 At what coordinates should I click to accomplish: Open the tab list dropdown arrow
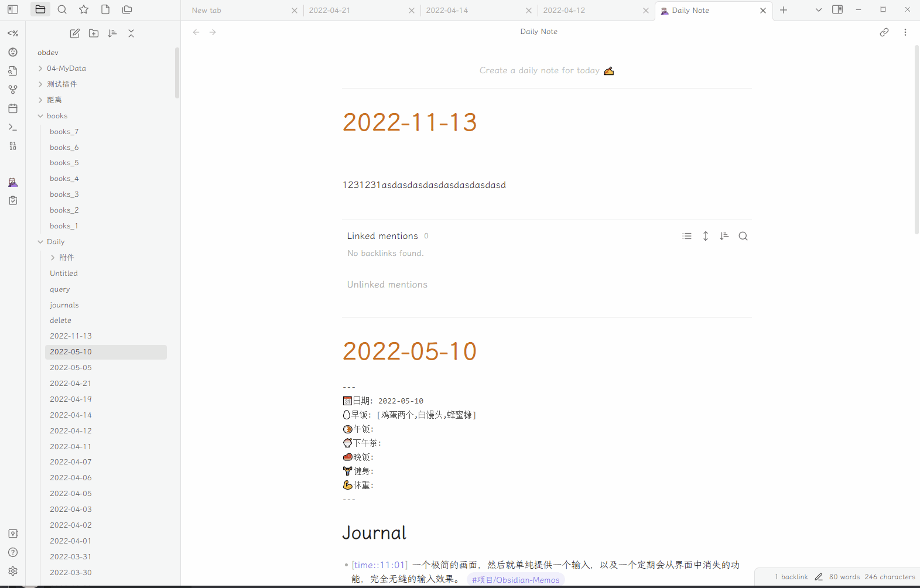[x=818, y=10]
